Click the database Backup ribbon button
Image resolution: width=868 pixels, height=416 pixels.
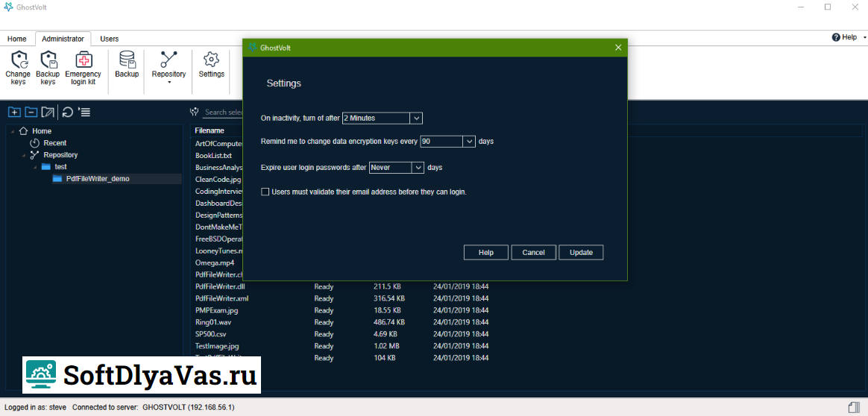point(127,64)
